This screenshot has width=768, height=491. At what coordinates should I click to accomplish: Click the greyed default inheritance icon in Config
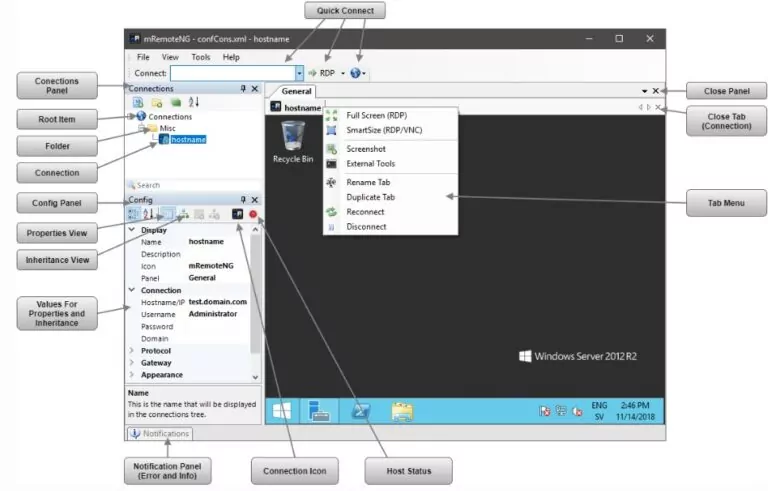[215, 214]
